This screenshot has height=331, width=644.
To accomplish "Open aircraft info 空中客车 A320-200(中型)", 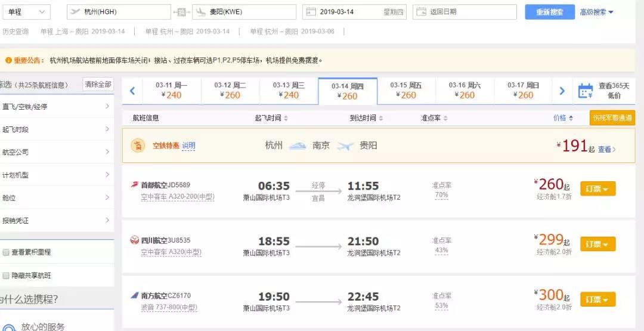I will point(178,197).
